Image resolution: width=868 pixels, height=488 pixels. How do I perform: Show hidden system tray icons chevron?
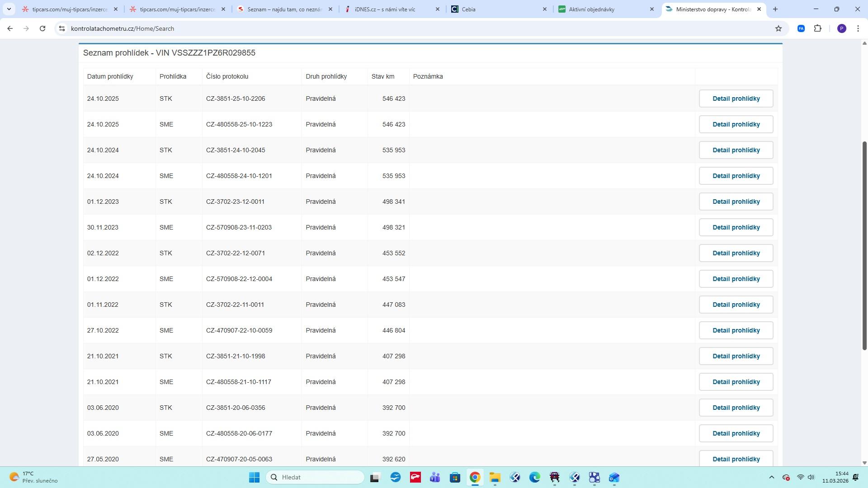tap(772, 478)
